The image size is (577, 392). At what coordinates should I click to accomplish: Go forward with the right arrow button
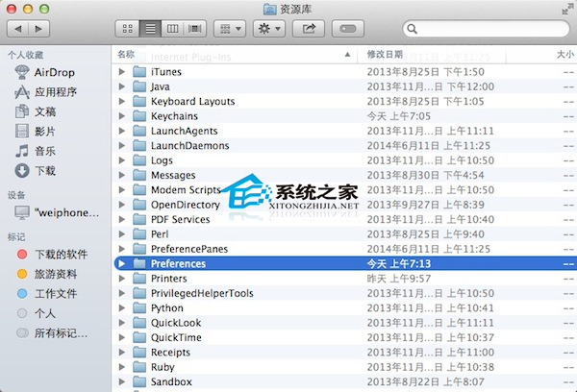[x=38, y=29]
